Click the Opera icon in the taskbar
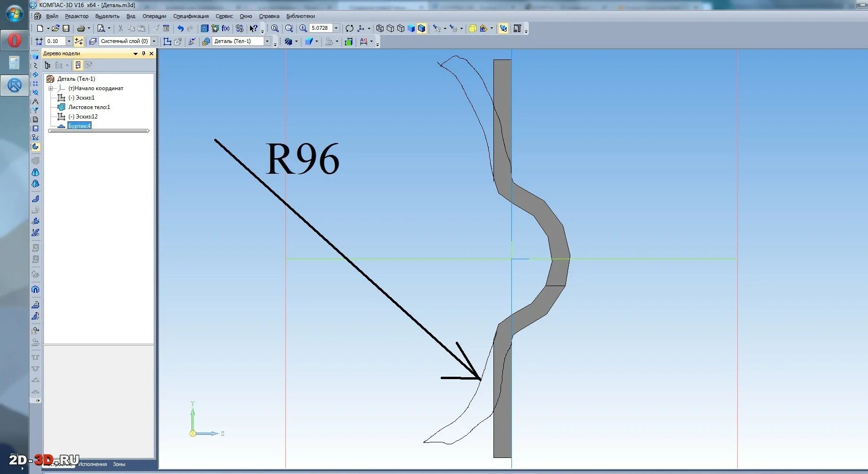 pos(14,40)
